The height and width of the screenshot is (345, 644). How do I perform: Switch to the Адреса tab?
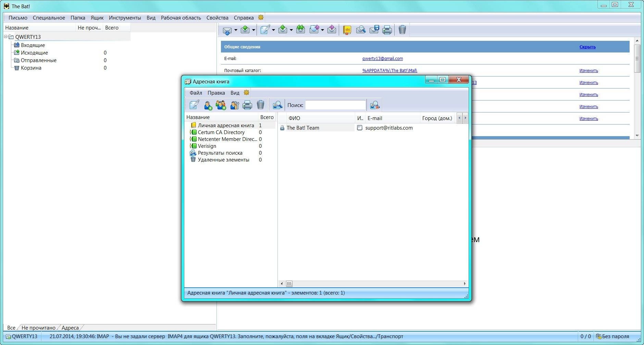point(70,328)
